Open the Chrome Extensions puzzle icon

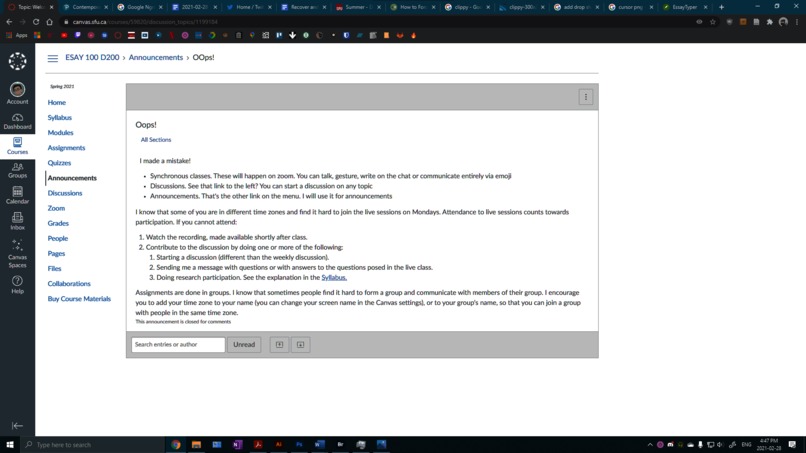[x=770, y=22]
